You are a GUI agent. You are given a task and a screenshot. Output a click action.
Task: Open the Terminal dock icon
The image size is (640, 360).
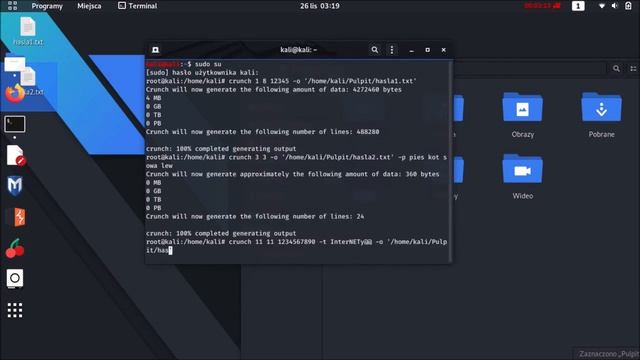15,124
